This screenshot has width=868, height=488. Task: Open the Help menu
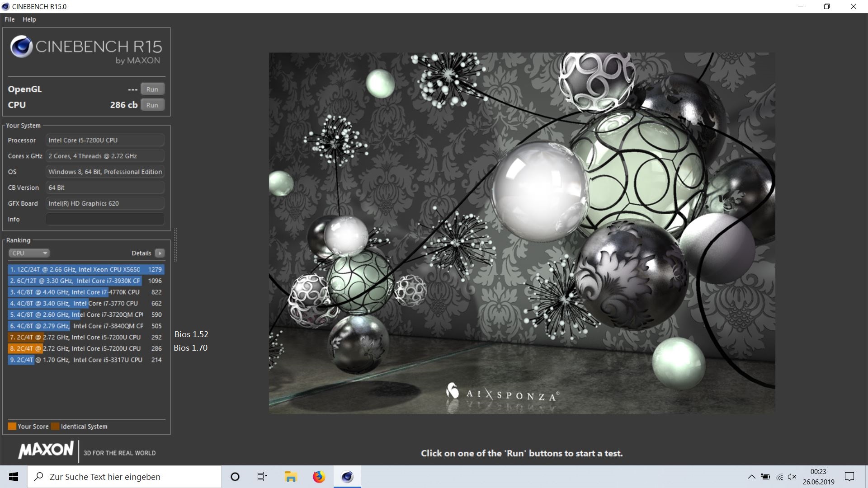[29, 19]
